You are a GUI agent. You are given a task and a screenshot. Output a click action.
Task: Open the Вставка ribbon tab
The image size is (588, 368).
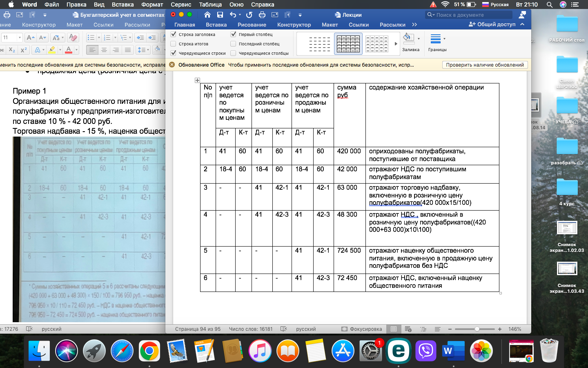(x=216, y=25)
